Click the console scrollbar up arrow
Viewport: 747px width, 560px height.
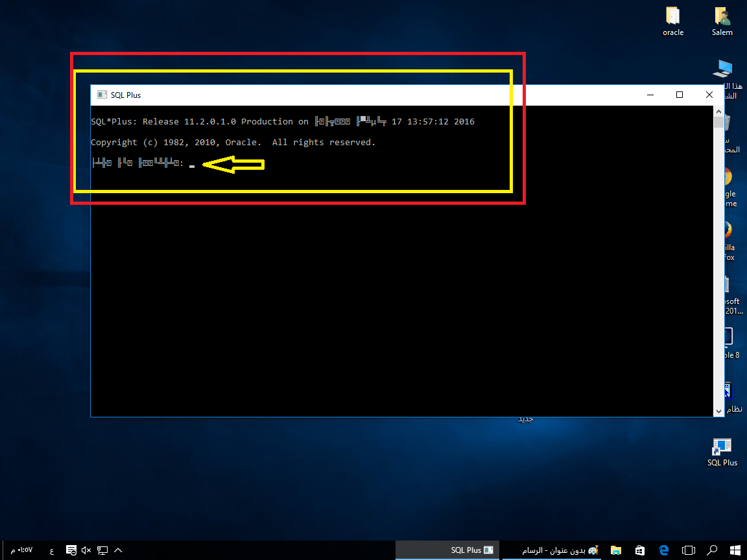[x=718, y=111]
